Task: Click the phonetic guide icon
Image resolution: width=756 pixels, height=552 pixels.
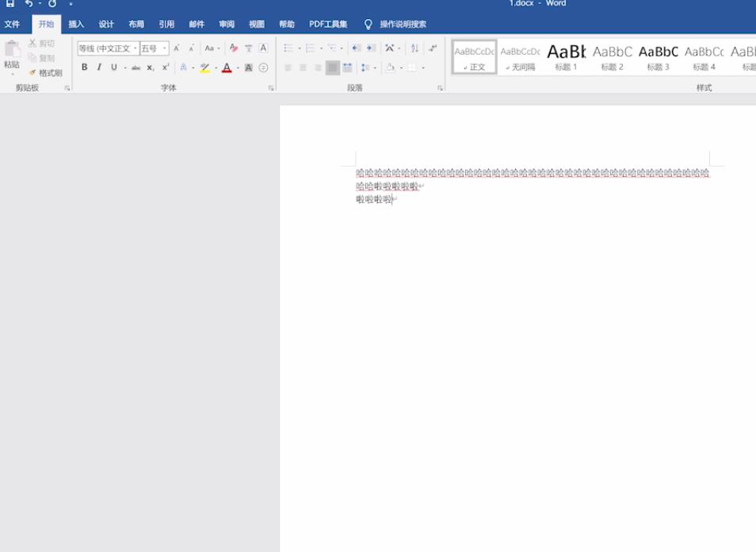Action: (249, 48)
